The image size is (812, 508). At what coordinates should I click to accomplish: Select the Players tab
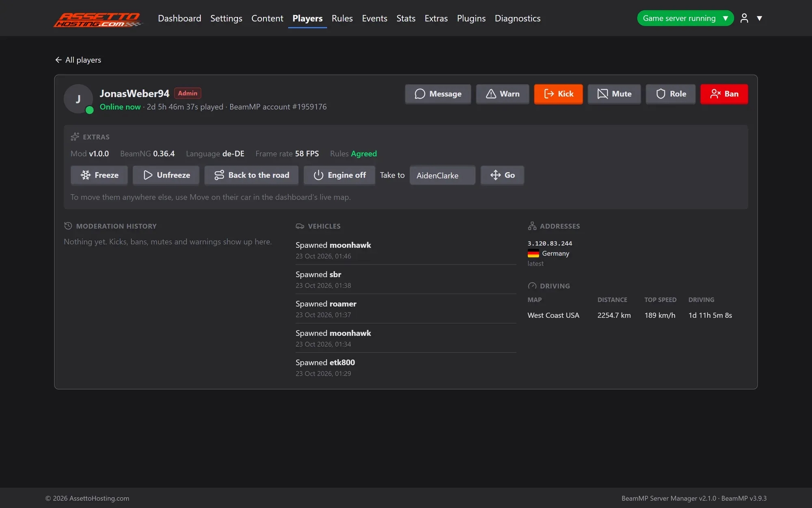tap(307, 18)
